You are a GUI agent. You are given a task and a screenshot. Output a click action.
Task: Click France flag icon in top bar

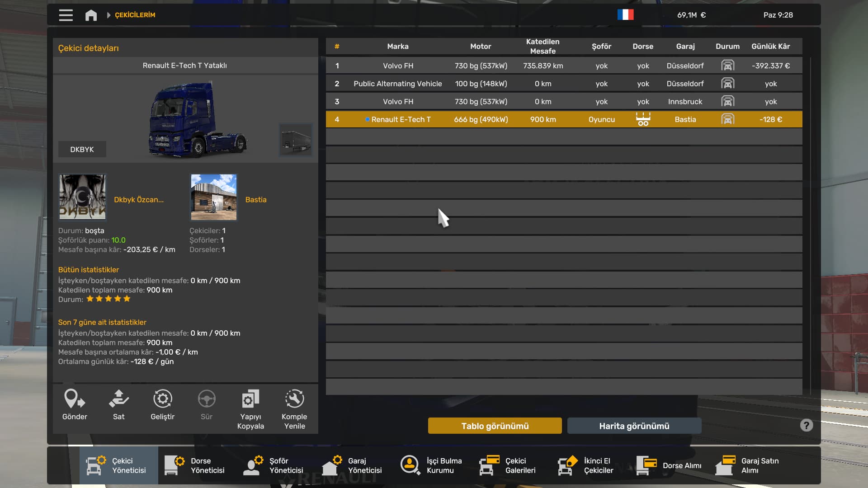(x=625, y=15)
